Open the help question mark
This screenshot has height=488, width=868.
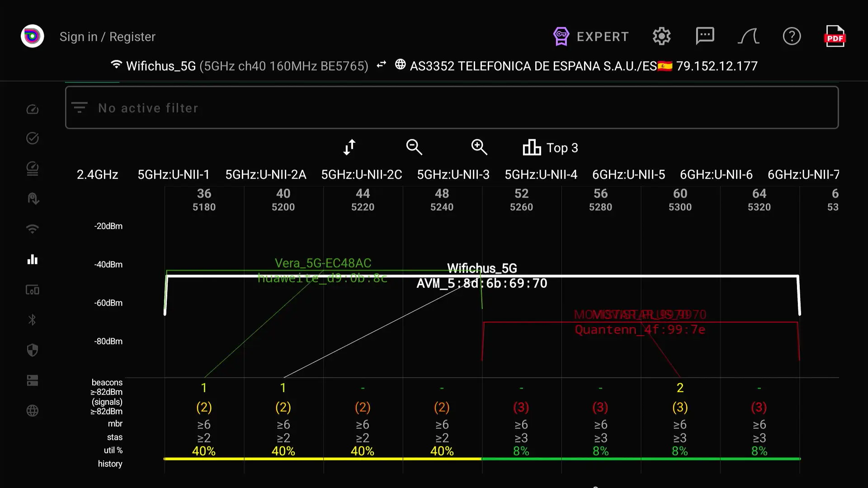(792, 36)
